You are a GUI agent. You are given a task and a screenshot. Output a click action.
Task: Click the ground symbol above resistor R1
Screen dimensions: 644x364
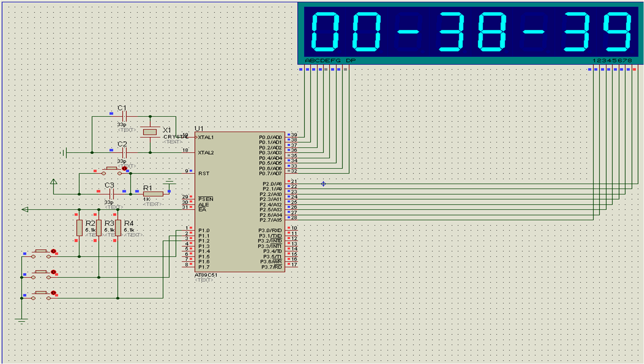click(x=169, y=181)
